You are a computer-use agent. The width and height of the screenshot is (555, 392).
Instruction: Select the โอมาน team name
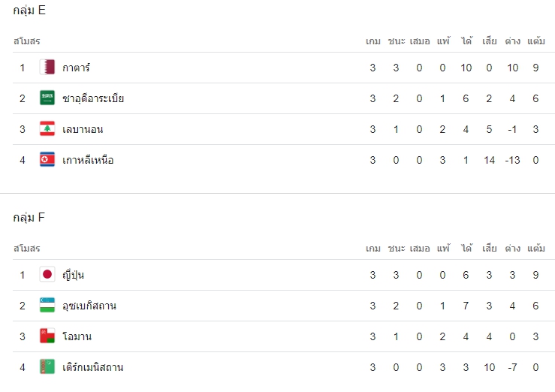click(77, 336)
